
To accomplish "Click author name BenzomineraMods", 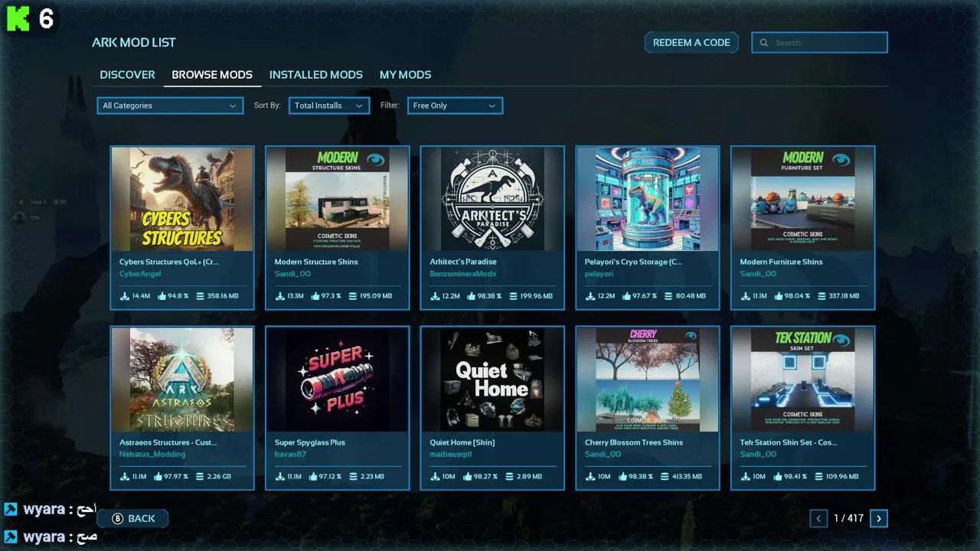I will [x=463, y=274].
